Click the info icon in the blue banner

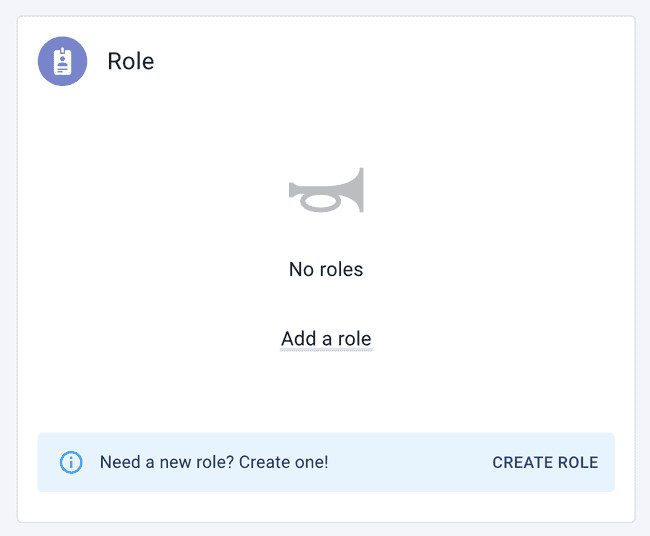click(x=71, y=462)
